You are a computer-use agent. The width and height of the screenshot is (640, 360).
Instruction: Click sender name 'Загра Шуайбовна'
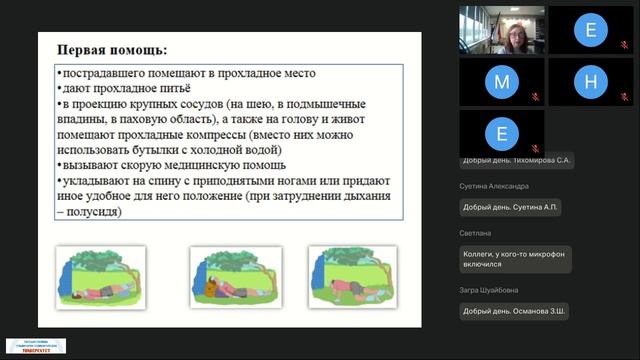tap(489, 290)
